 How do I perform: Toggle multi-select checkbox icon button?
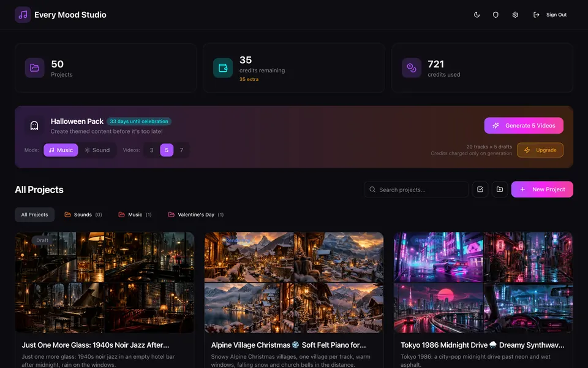pyautogui.click(x=480, y=190)
